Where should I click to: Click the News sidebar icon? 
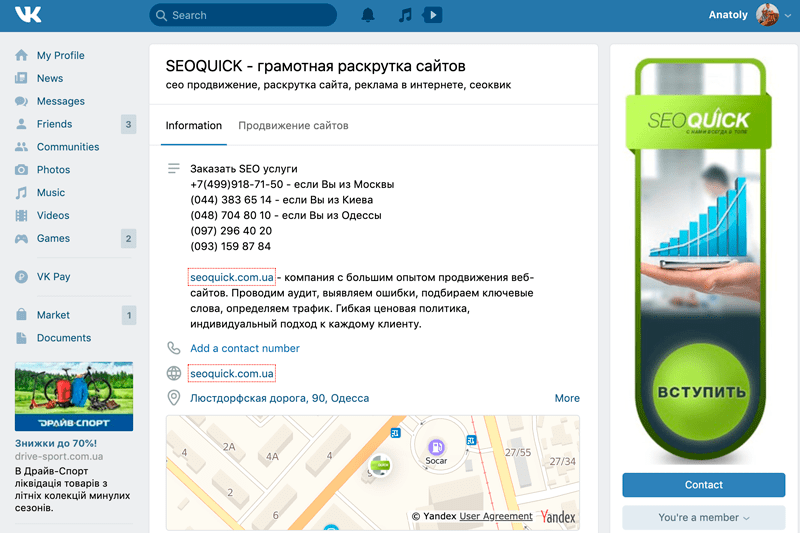pyautogui.click(x=21, y=78)
